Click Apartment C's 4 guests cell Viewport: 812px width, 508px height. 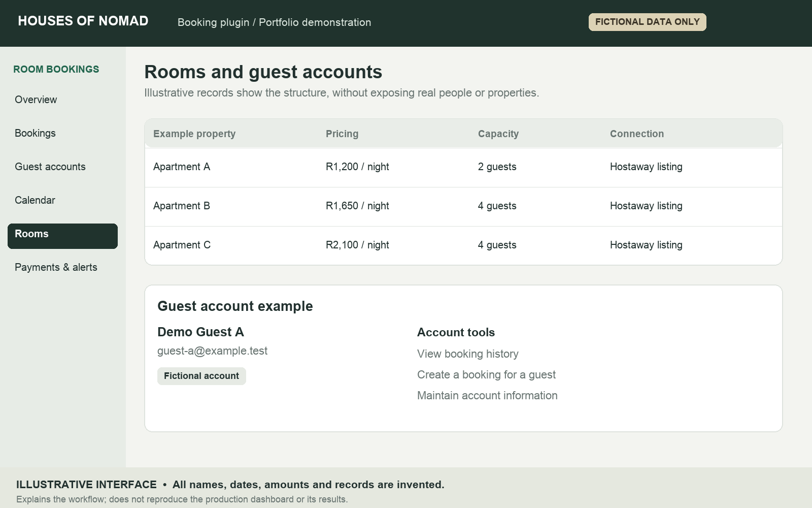[x=497, y=245]
